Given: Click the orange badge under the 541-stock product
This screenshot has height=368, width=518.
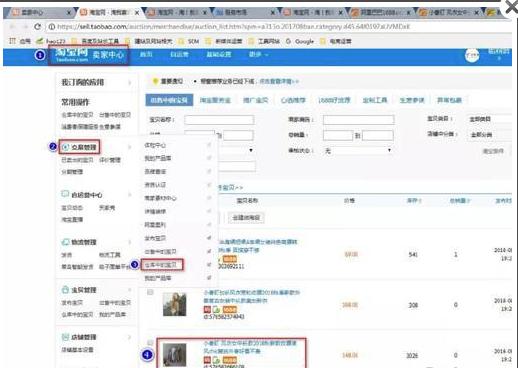Looking at the screenshot, I should [x=230, y=259].
